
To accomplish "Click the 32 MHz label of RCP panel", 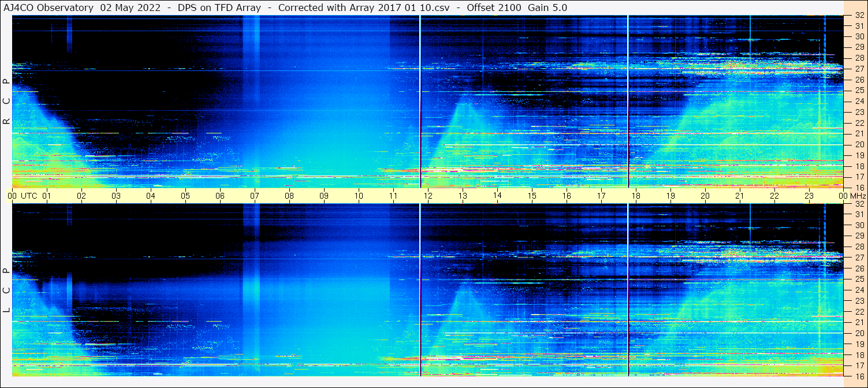I will tap(859, 16).
